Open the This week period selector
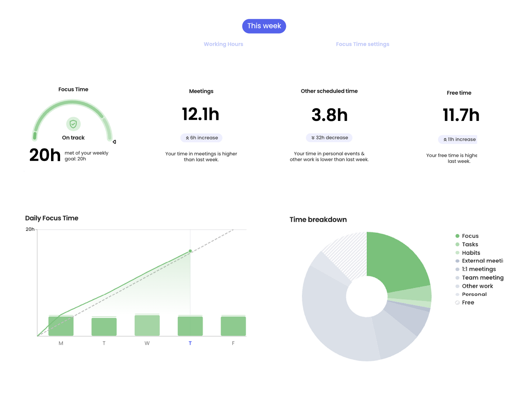Screen dimensions: 532x393 pos(264,26)
